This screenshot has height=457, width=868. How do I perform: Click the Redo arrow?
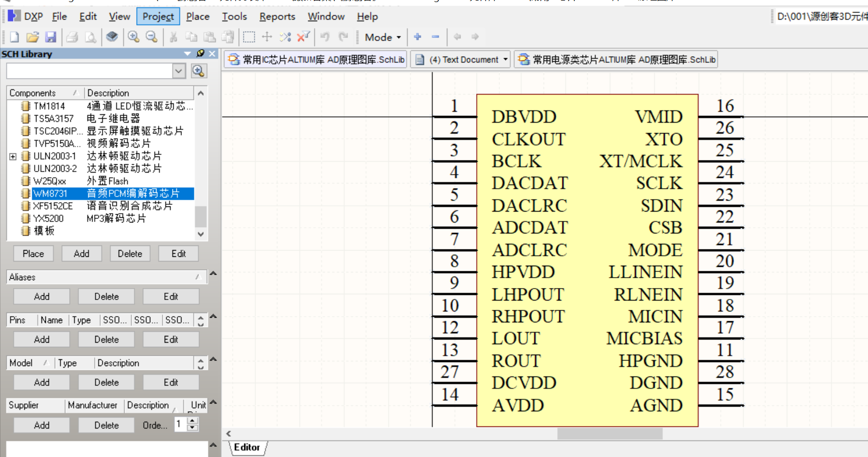pyautogui.click(x=343, y=37)
